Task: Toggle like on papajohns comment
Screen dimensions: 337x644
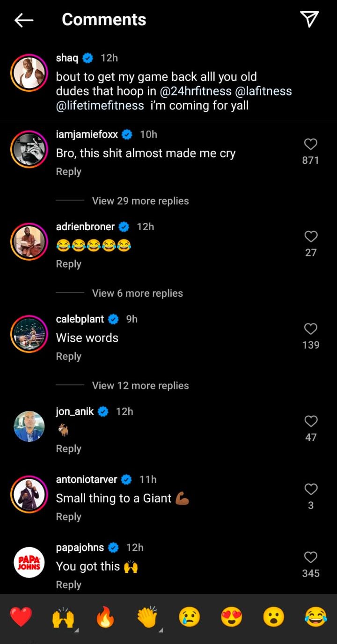Action: pyautogui.click(x=311, y=557)
